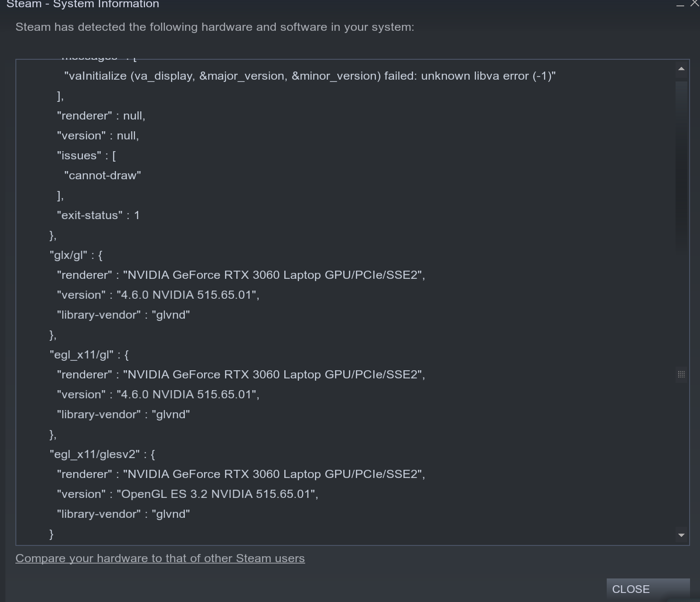Open the Compare your hardware link

pyautogui.click(x=160, y=558)
